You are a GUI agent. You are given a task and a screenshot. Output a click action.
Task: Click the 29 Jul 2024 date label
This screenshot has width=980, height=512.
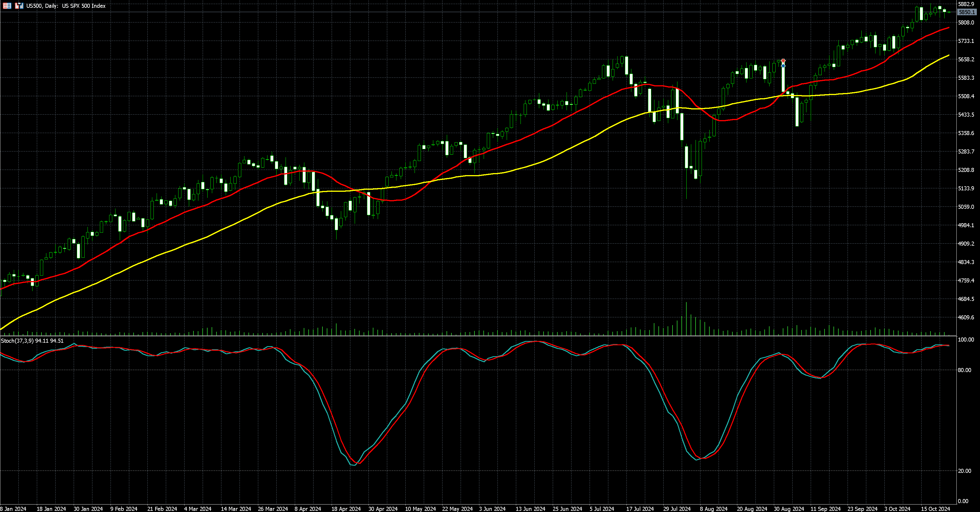(x=677, y=509)
